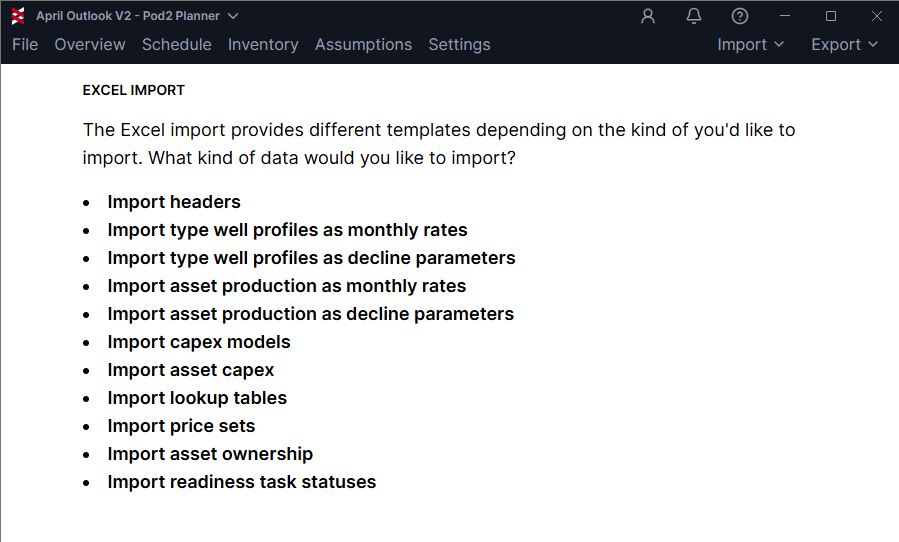899x542 pixels.
Task: Select Import lookup tables link
Action: (197, 398)
